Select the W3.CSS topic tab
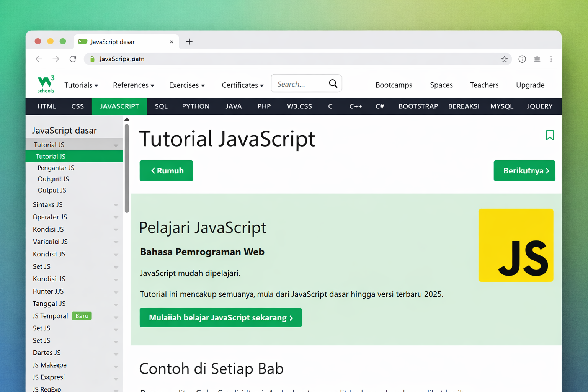 [x=299, y=106]
